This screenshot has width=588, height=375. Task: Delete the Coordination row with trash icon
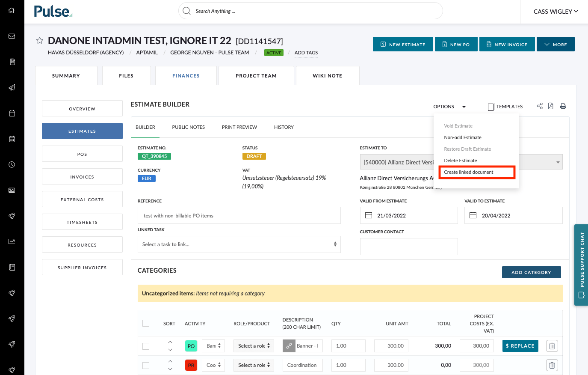point(552,365)
